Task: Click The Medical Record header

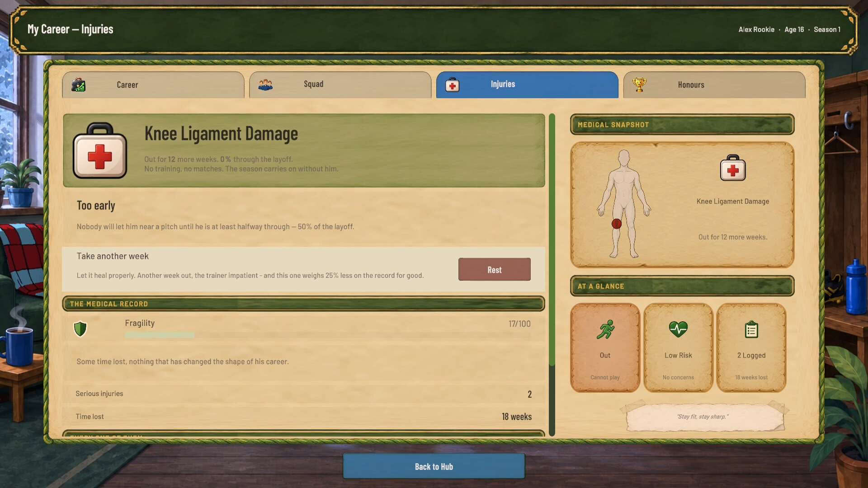Action: point(303,304)
